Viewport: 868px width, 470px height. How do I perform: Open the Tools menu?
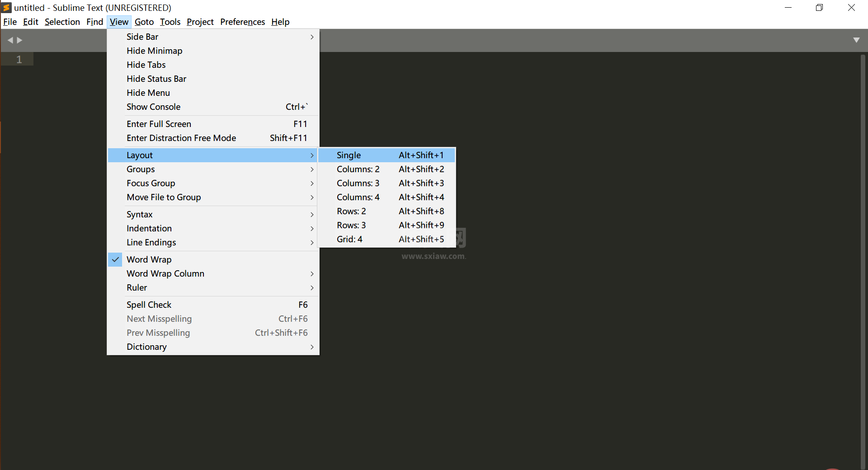tap(170, 22)
